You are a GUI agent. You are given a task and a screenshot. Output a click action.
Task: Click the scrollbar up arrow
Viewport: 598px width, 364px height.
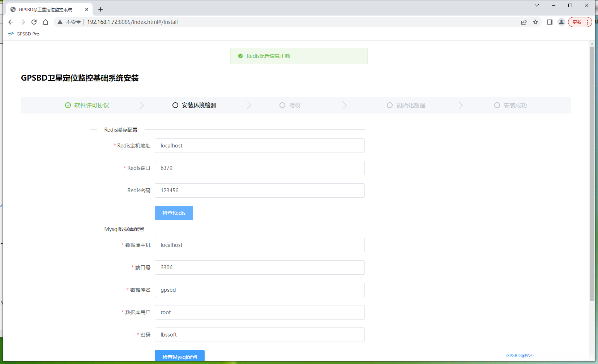tap(592, 44)
